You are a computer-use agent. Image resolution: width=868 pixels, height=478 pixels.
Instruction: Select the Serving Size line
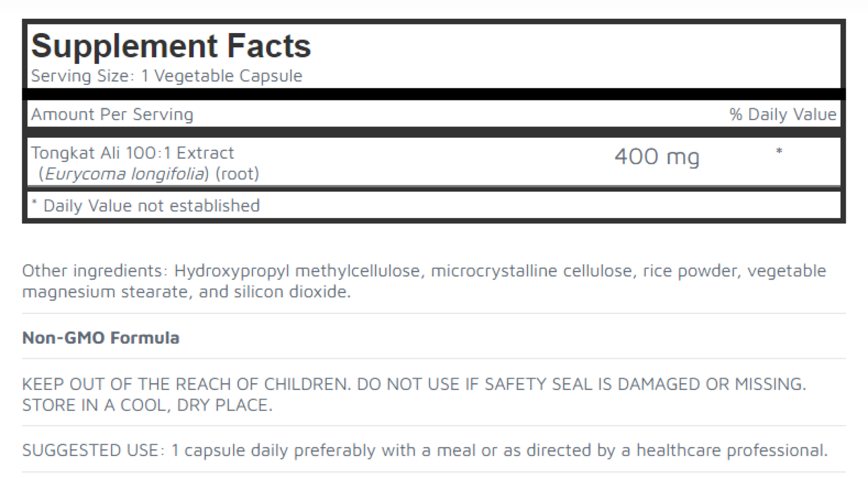[166, 76]
